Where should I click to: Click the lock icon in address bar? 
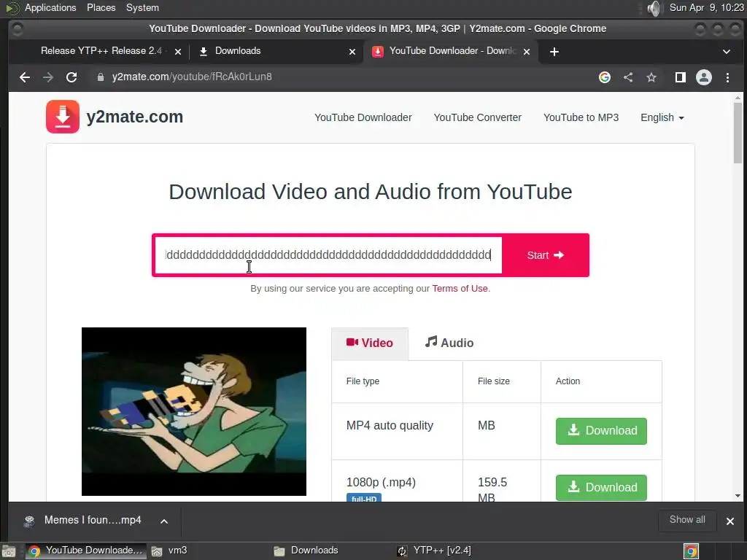101,77
